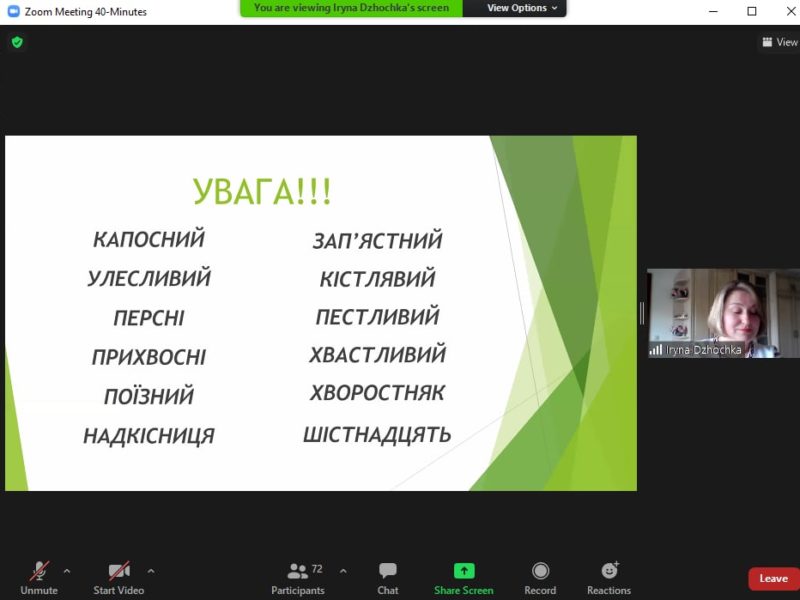This screenshot has height=600, width=800.
Task: Start Video with the camera toggle
Action: coord(119,577)
